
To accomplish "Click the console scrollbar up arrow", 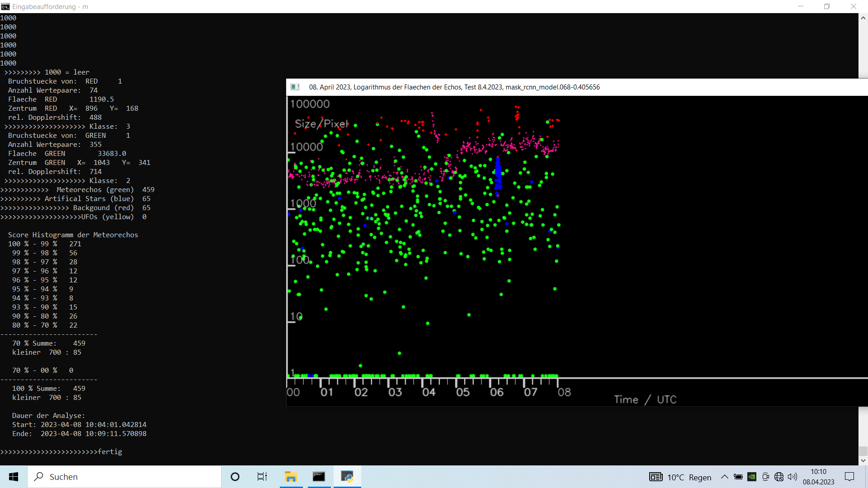I will pyautogui.click(x=863, y=18).
